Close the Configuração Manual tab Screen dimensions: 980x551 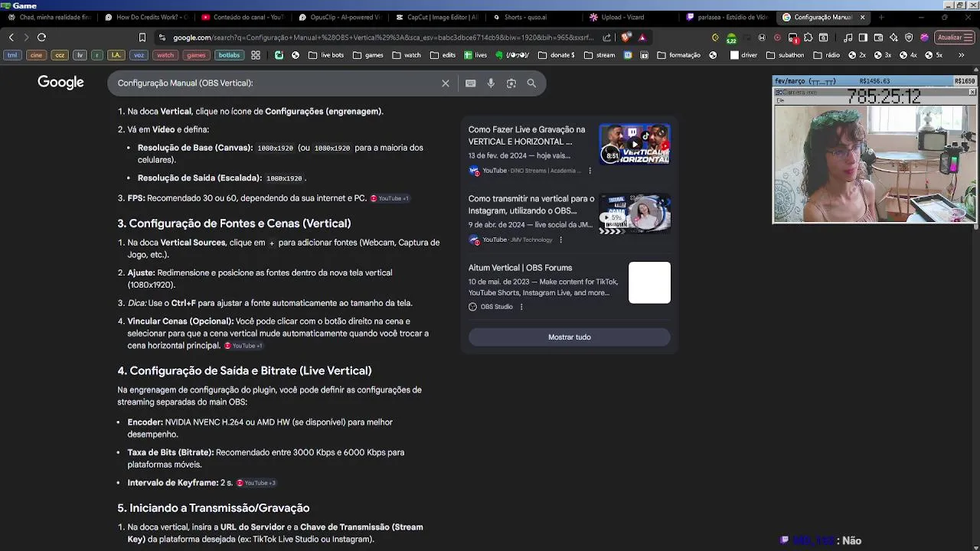(x=863, y=17)
